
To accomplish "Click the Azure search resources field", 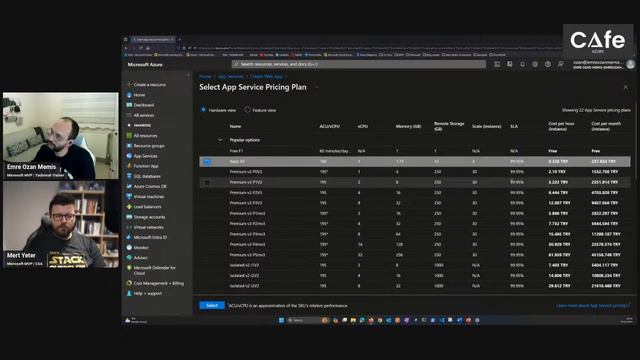I will click(359, 64).
